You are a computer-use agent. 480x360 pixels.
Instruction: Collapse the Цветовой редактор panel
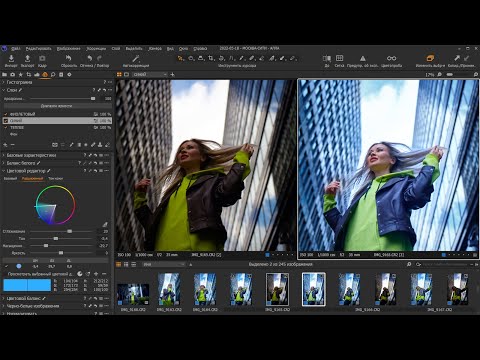click(3, 171)
